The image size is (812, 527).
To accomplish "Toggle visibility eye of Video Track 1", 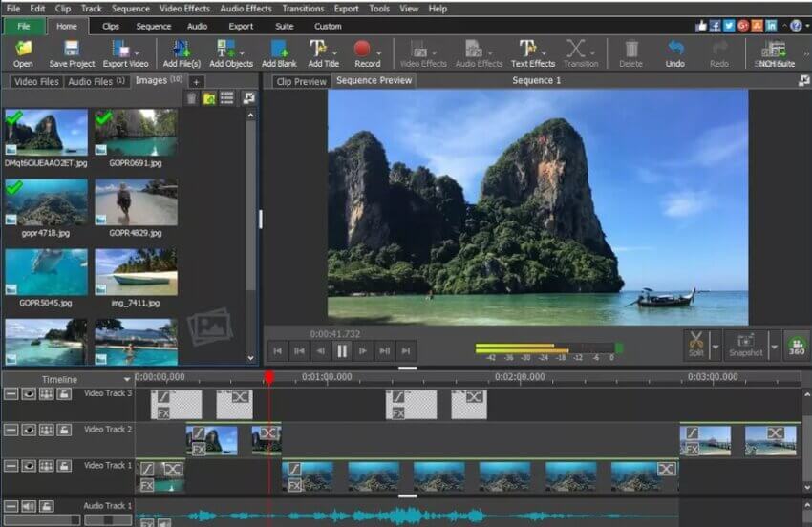I will pyautogui.click(x=29, y=467).
